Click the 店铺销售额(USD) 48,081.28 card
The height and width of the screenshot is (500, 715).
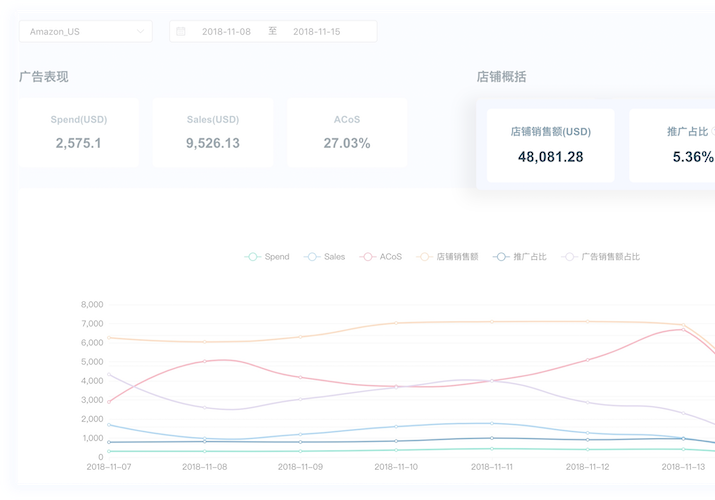tap(550, 145)
